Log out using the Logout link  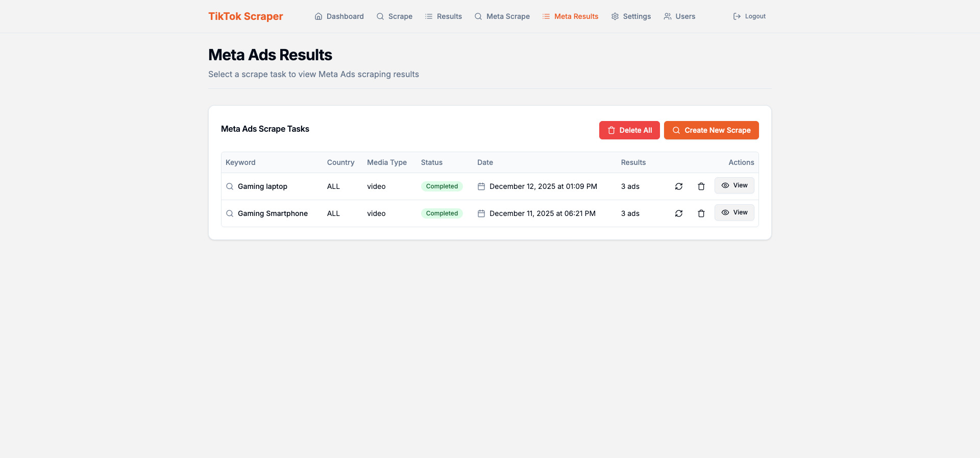pyautogui.click(x=749, y=16)
